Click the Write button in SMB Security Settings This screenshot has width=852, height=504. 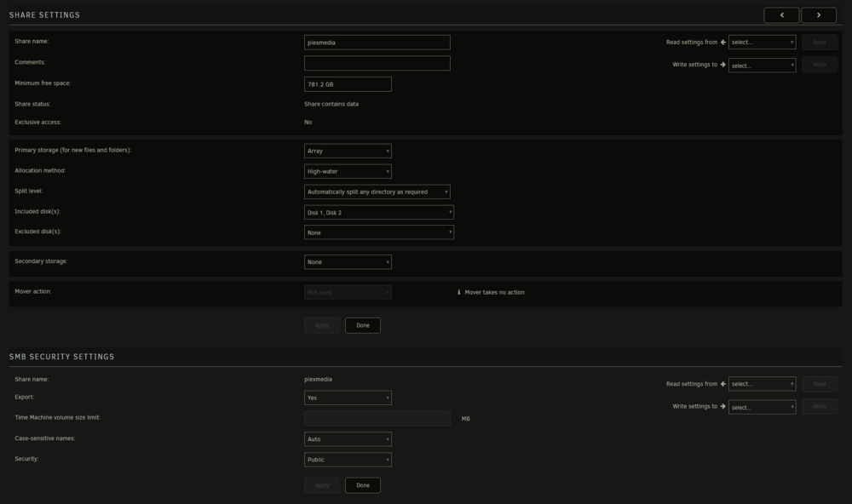[x=820, y=406]
